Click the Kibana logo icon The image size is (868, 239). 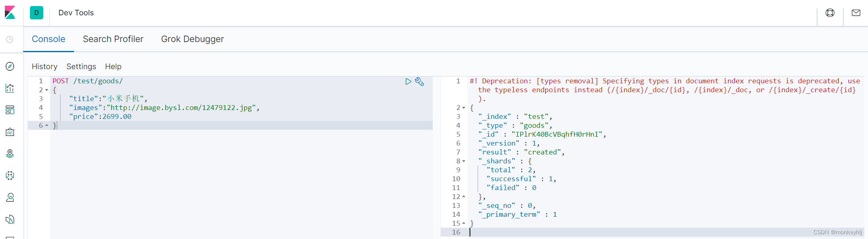(x=10, y=13)
